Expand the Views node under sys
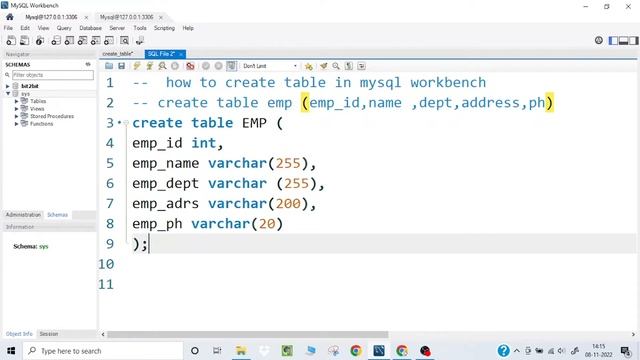 (x=16, y=109)
